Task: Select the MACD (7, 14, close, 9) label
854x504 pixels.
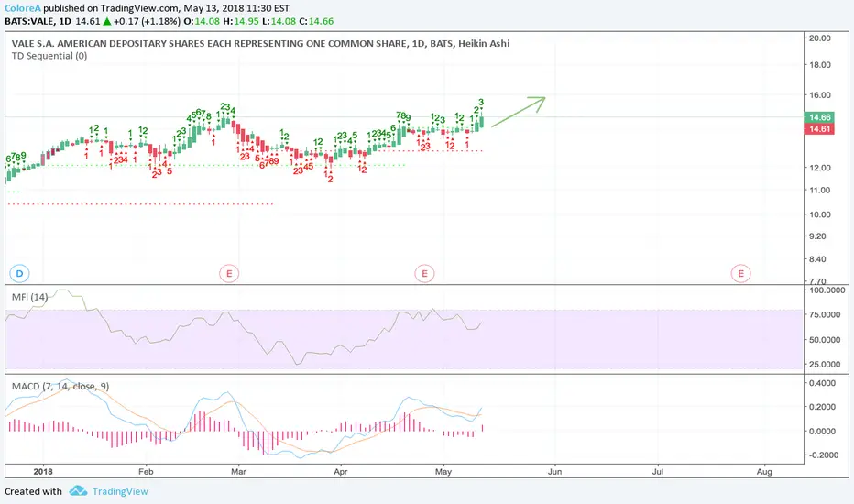Action: (x=60, y=387)
